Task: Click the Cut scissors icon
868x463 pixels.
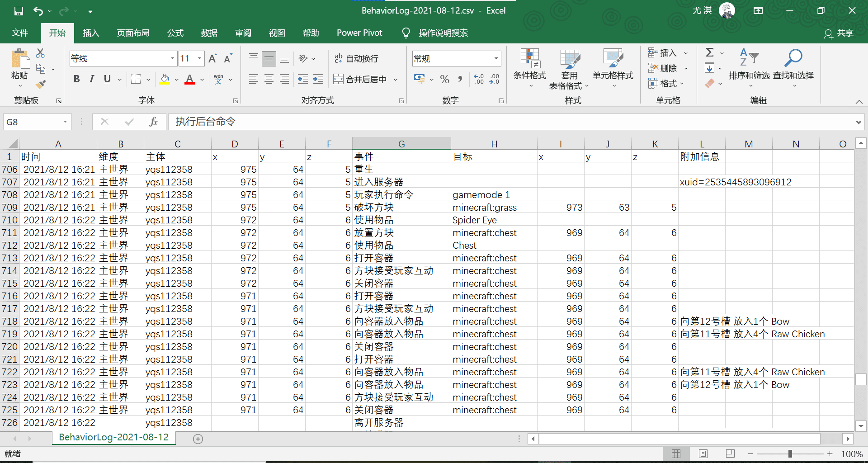Action: pyautogui.click(x=40, y=53)
